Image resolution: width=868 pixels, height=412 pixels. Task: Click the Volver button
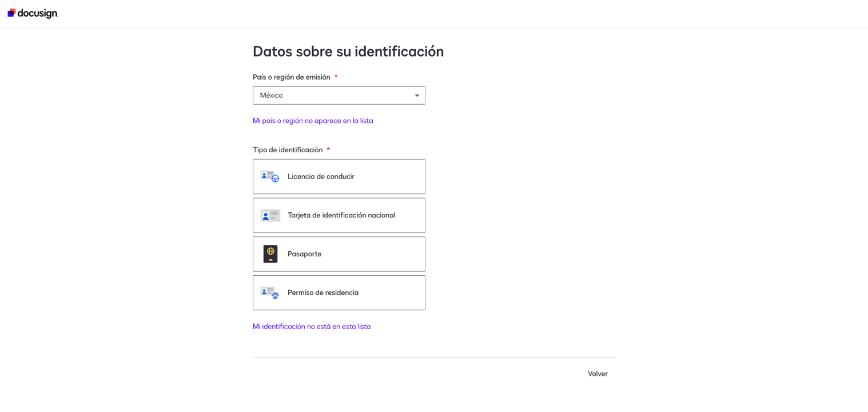tap(598, 374)
